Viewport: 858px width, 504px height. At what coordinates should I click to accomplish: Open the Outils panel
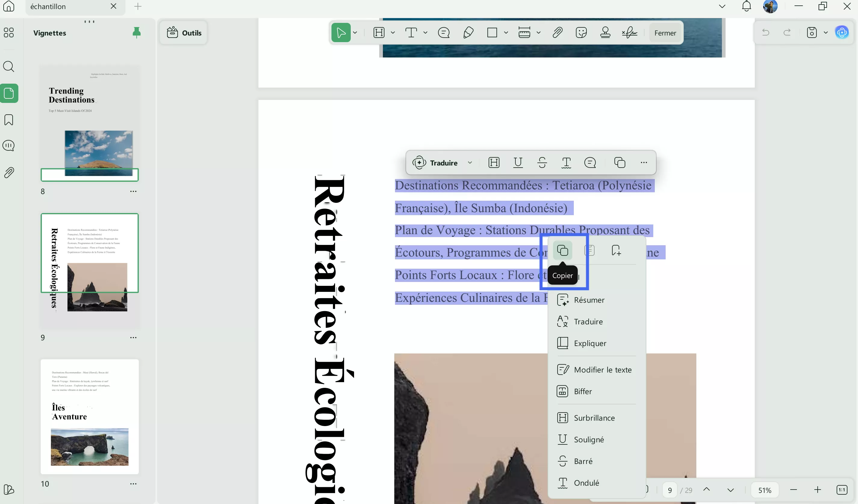[x=183, y=32]
